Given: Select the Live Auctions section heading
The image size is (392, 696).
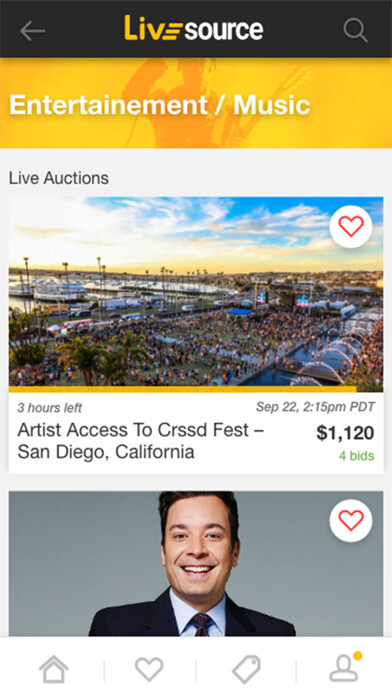Looking at the screenshot, I should click(x=59, y=178).
